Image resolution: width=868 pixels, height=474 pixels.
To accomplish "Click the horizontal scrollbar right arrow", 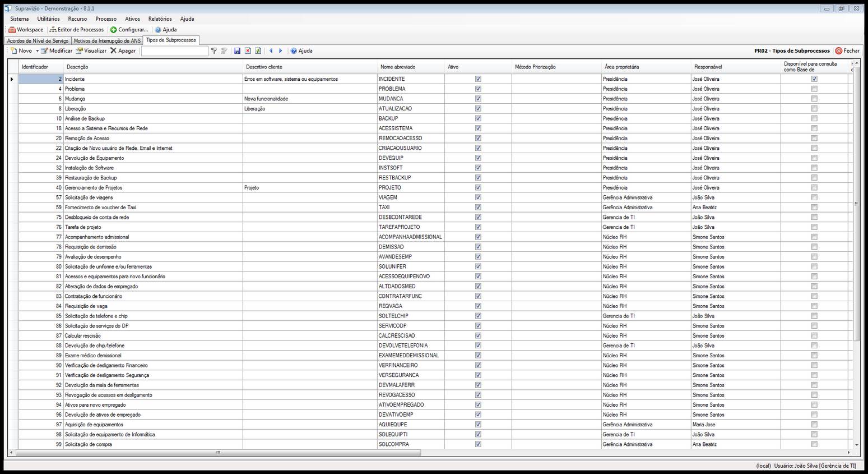I will (x=849, y=452).
